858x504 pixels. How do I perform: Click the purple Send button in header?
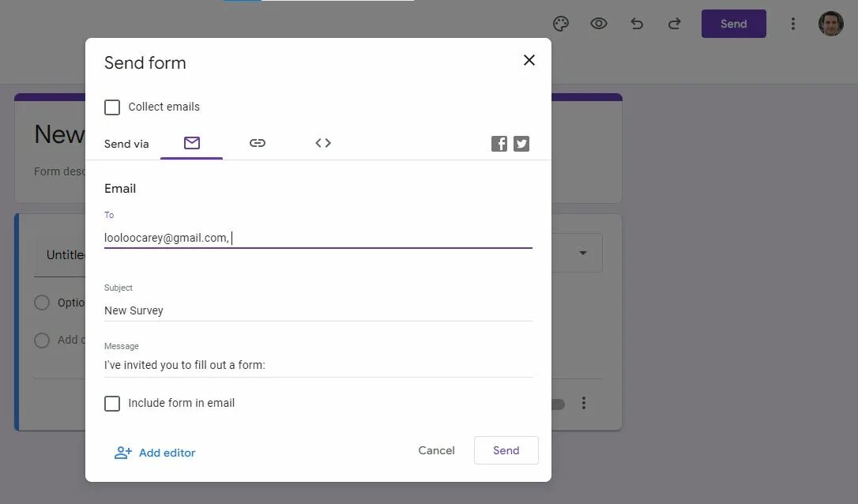point(733,24)
